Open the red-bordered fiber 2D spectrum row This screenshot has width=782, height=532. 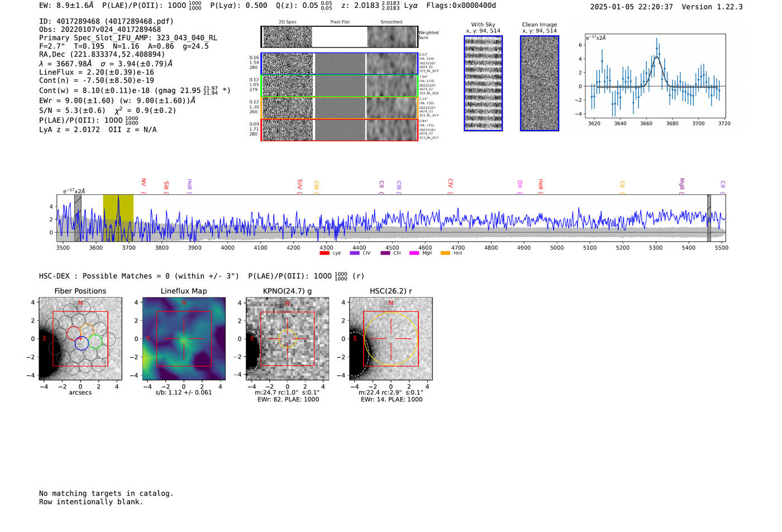[339, 130]
